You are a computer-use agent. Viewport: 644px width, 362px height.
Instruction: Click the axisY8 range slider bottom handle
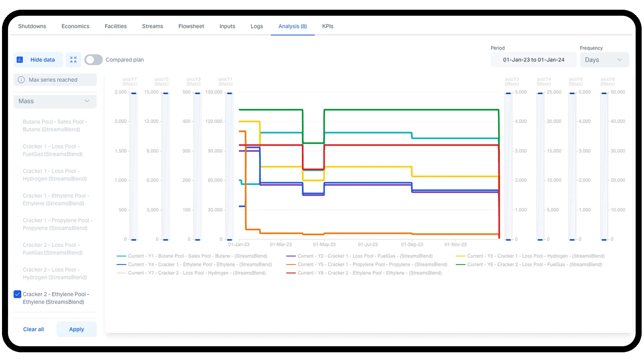[x=604, y=240]
